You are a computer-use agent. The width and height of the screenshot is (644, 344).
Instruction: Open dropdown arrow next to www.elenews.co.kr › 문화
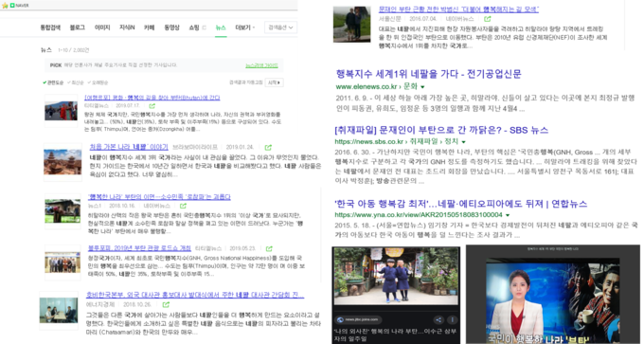[x=422, y=87]
